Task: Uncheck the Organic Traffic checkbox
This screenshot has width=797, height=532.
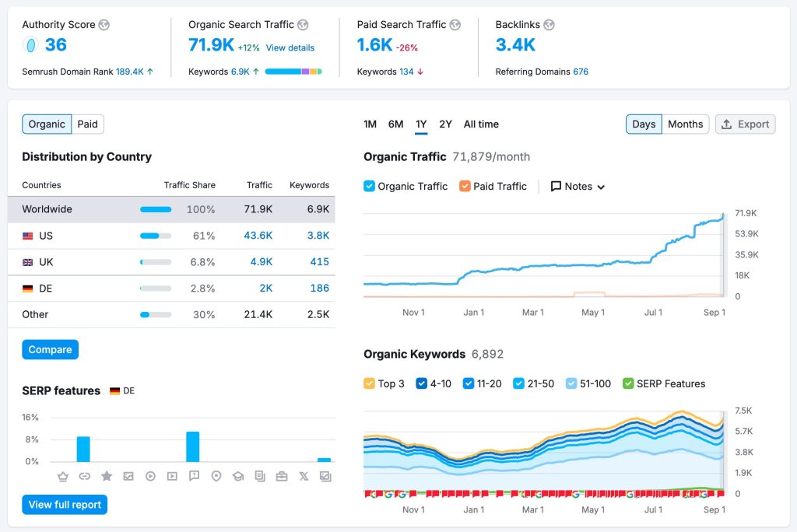Action: (370, 187)
